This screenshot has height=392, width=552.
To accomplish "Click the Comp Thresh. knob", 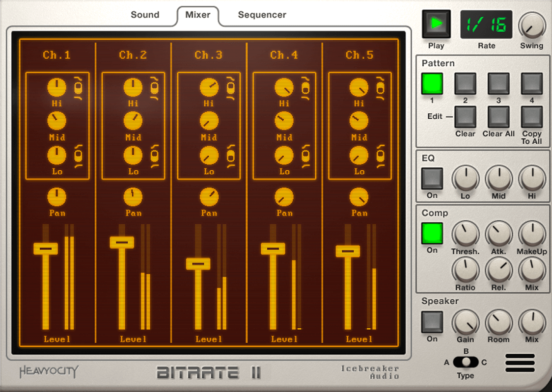I will click(465, 234).
